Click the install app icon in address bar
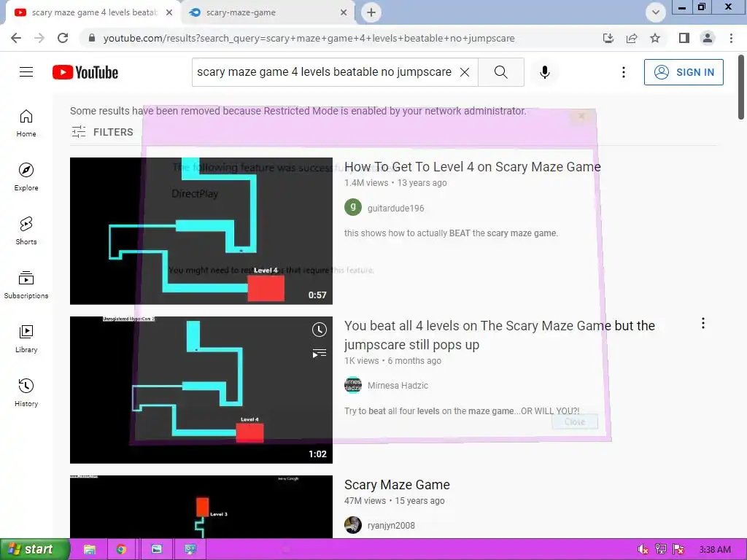 coord(608,38)
